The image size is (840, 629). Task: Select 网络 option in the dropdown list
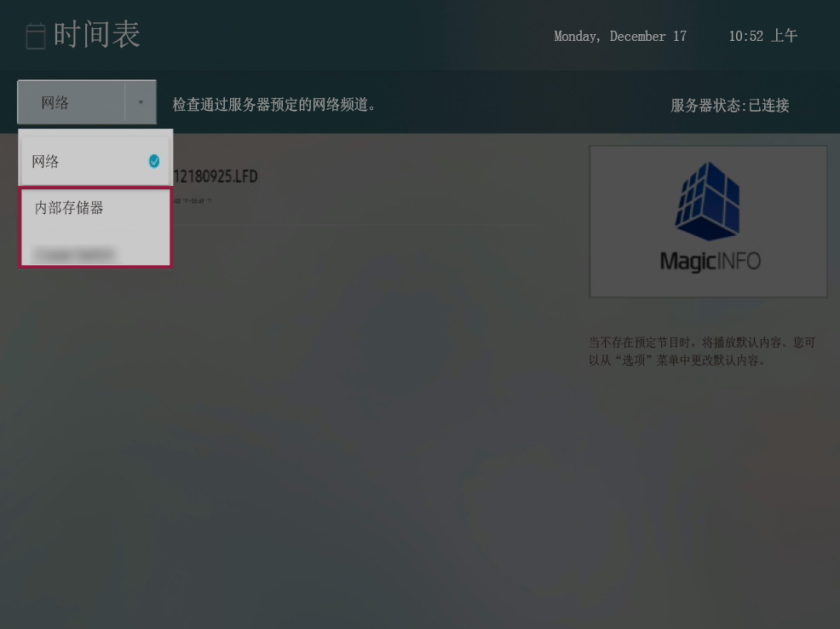46,161
